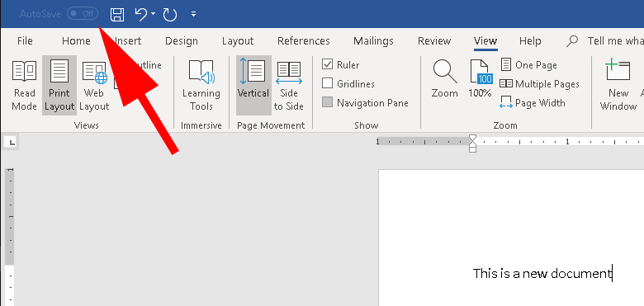
Task: Uncheck the Ruler checkbox
Action: pyautogui.click(x=327, y=65)
